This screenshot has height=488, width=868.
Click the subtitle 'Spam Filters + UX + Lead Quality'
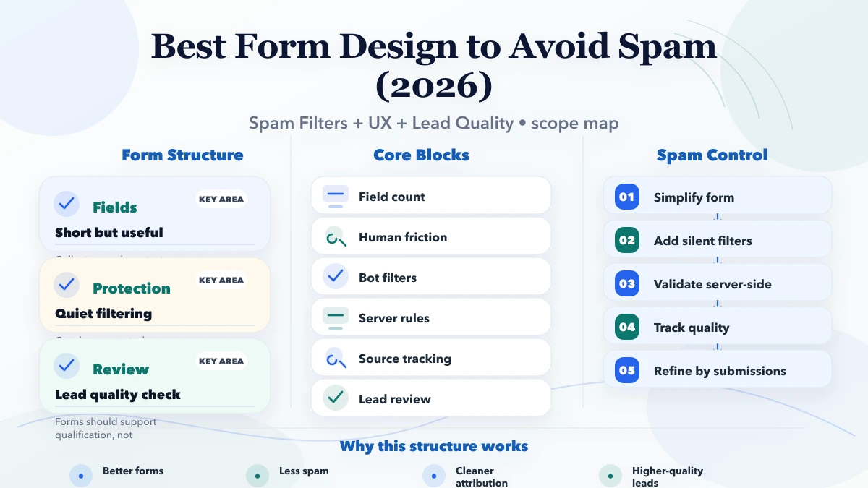click(381, 123)
